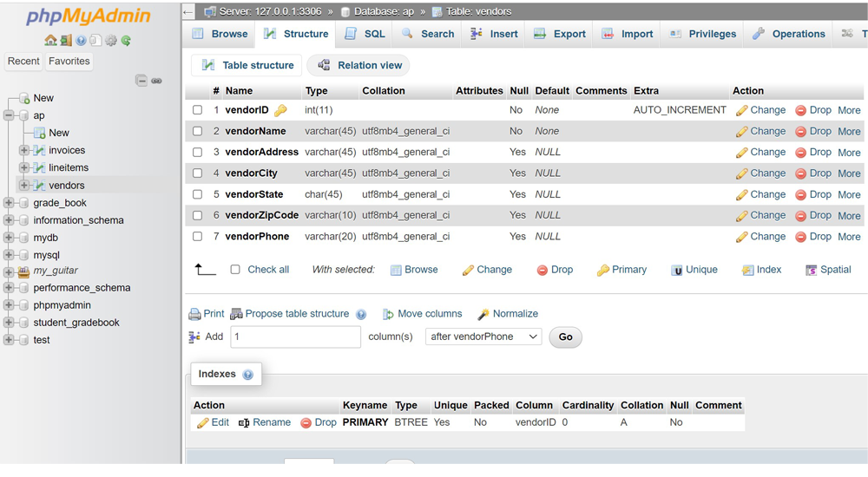Click the reload navigation panel green icon

126,41
